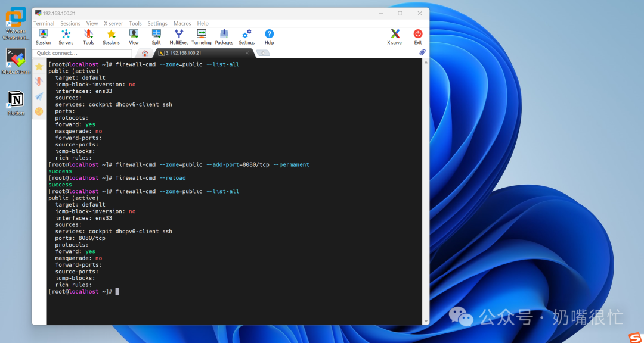The width and height of the screenshot is (644, 343).
Task: Open the Tools sidebar icon below the star
Action: [x=39, y=81]
